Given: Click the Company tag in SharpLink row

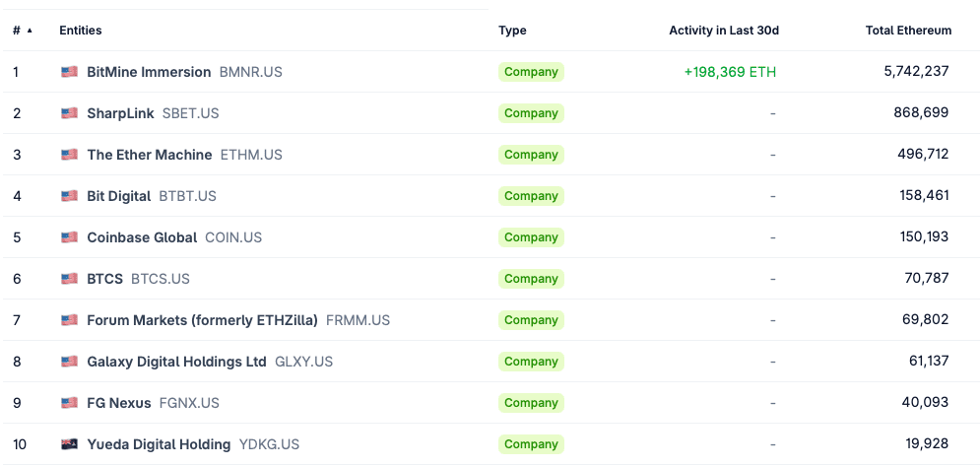Looking at the screenshot, I should coord(531,113).
